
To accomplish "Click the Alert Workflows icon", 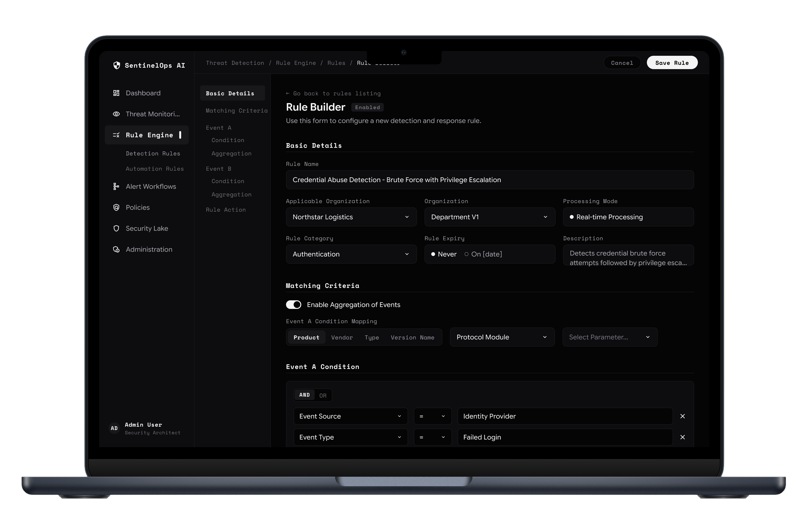I will (x=116, y=186).
